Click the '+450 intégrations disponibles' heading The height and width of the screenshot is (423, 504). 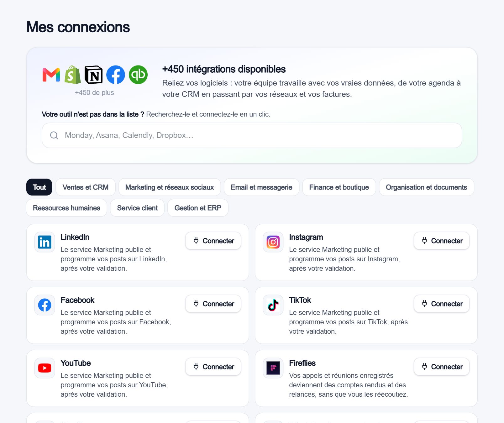[x=224, y=69]
